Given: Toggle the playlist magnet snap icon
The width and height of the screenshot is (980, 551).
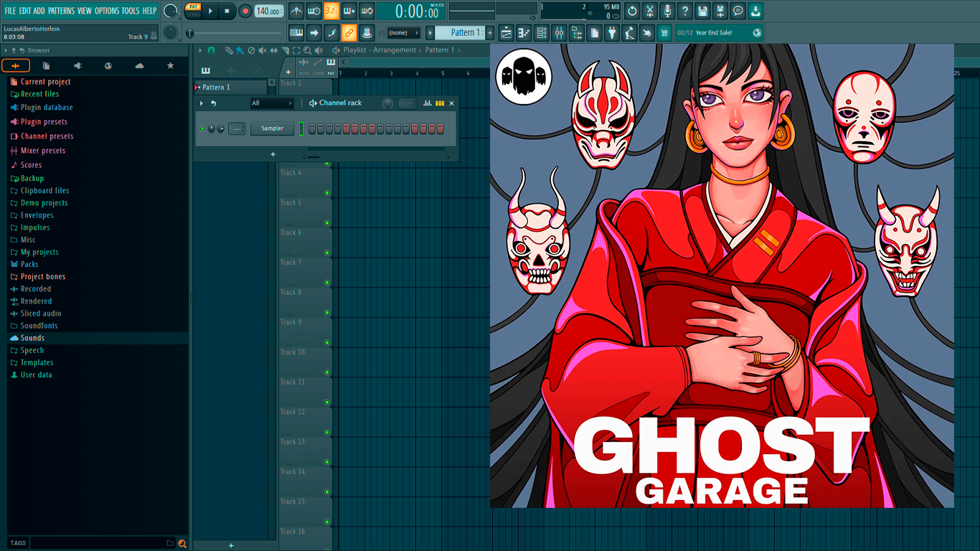Looking at the screenshot, I should pyautogui.click(x=211, y=50).
